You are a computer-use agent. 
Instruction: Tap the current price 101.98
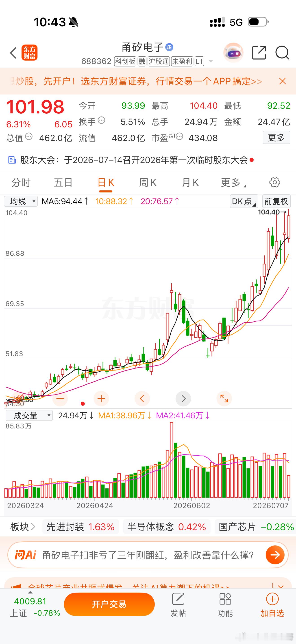click(35, 107)
